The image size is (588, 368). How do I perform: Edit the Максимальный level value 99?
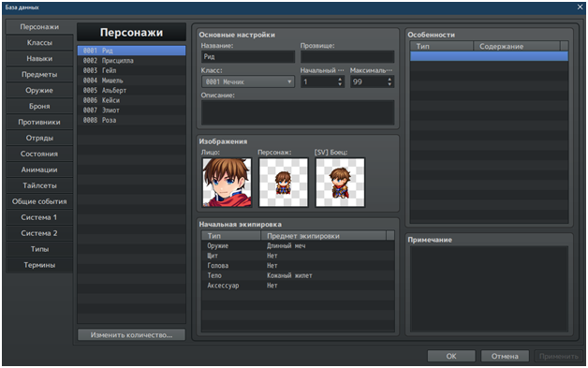click(368, 81)
